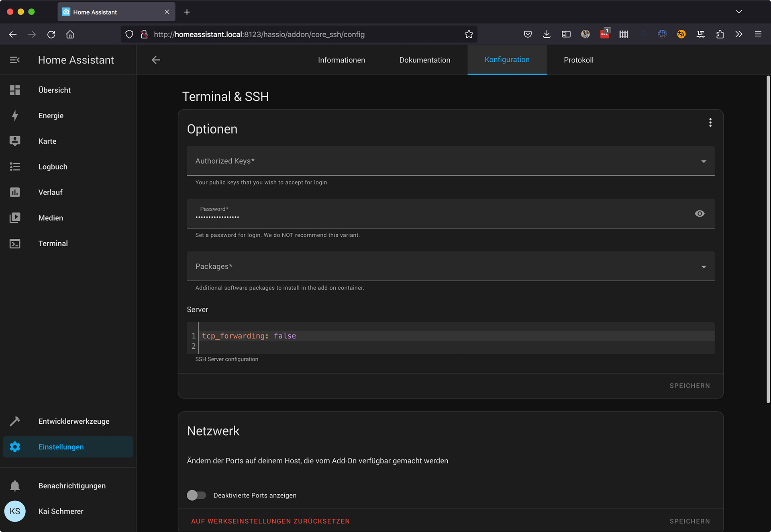Open the Optionen three-dot overflow menu
The height and width of the screenshot is (532, 771).
710,123
